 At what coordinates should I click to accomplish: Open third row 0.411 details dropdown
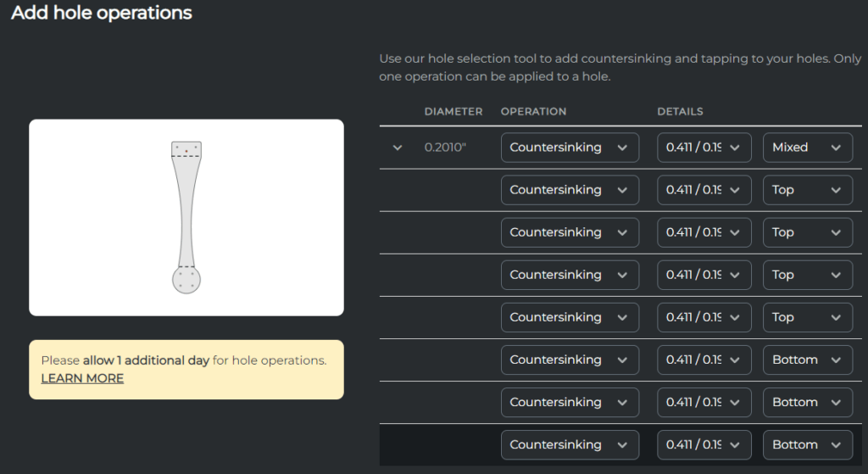704,232
